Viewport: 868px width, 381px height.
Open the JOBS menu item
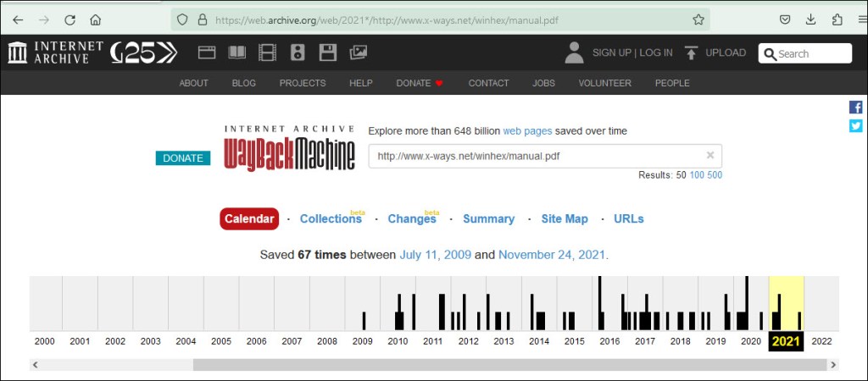543,83
